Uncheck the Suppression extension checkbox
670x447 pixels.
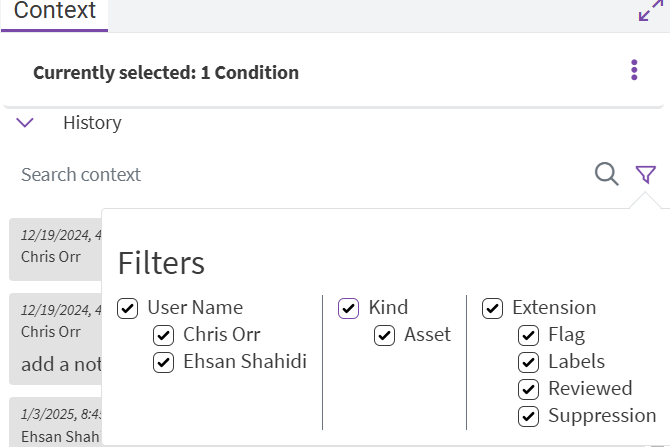pos(528,416)
